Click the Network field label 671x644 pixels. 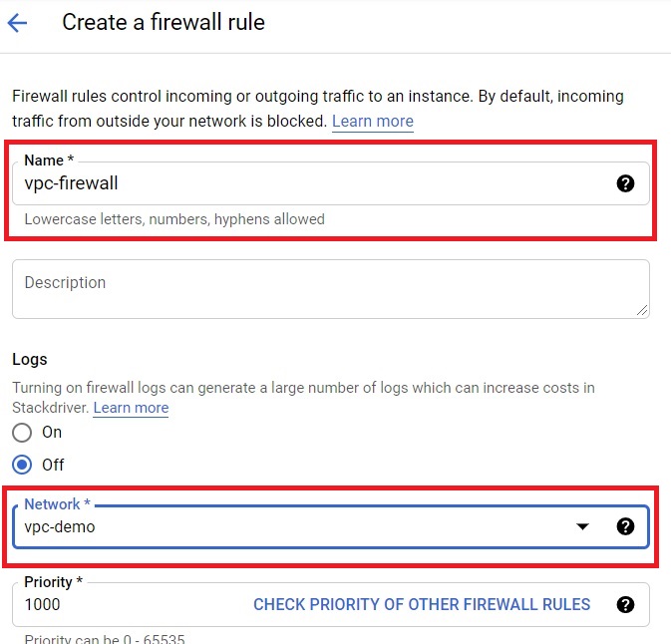tap(57, 504)
